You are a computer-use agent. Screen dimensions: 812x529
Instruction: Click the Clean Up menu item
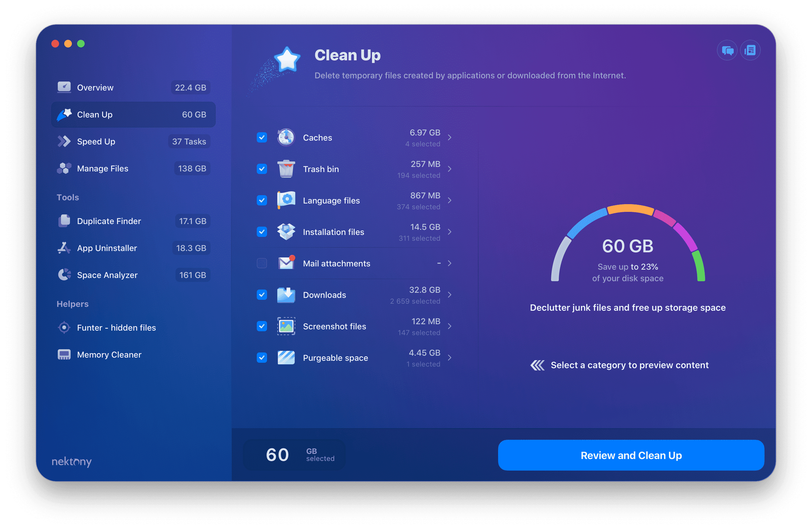tap(135, 114)
